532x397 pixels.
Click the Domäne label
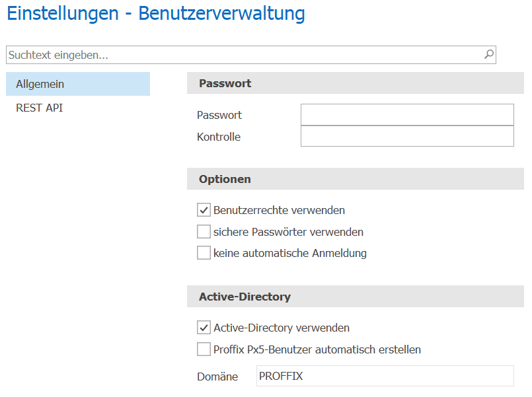coord(217,377)
